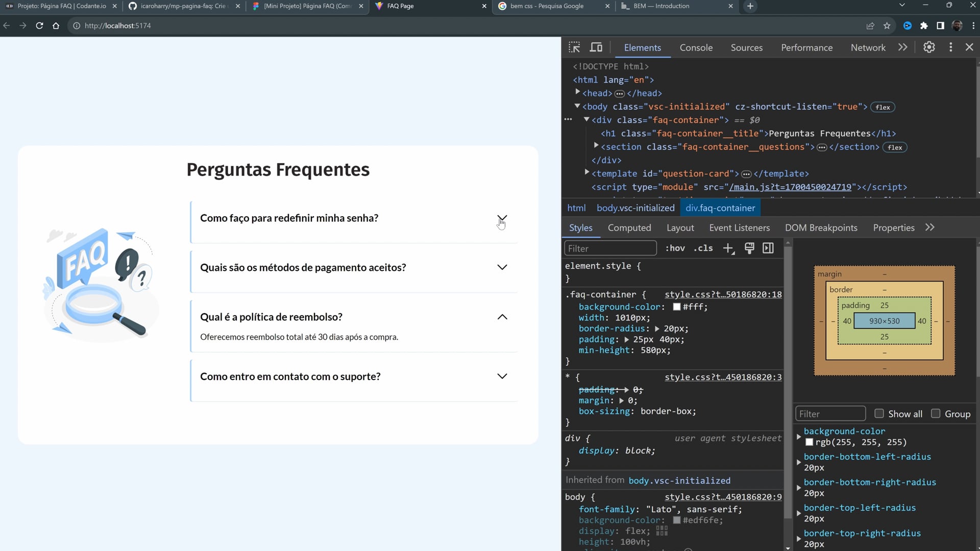The height and width of the screenshot is (551, 980).
Task: Enable the Show all checkbox
Action: (x=879, y=414)
